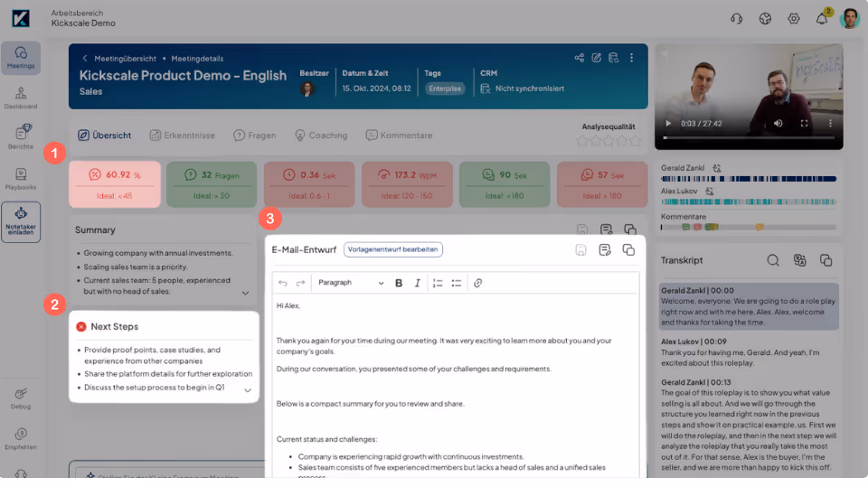Image resolution: width=868 pixels, height=487 pixels.
Task: Save the E-Mail-Entwurf
Action: pos(580,250)
